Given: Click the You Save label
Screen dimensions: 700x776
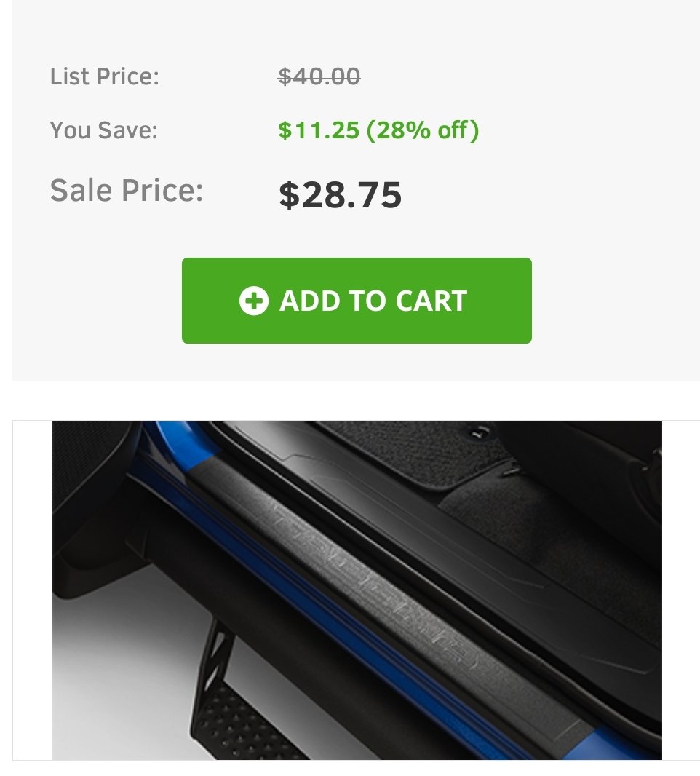Looking at the screenshot, I should (x=104, y=130).
